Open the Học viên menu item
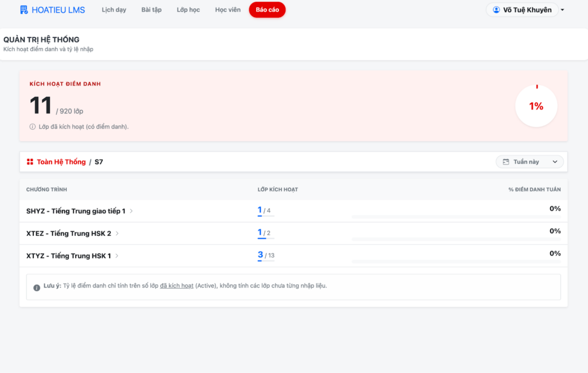This screenshot has width=588, height=373. [x=228, y=10]
